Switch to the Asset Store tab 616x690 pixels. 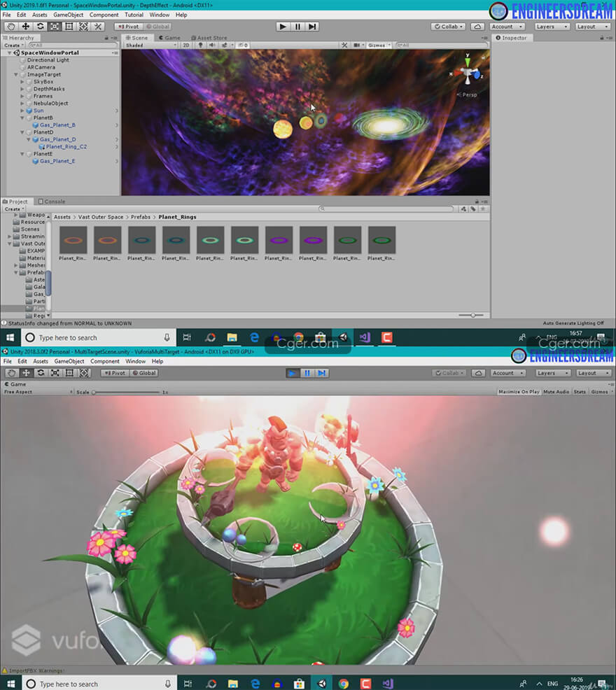coord(209,38)
